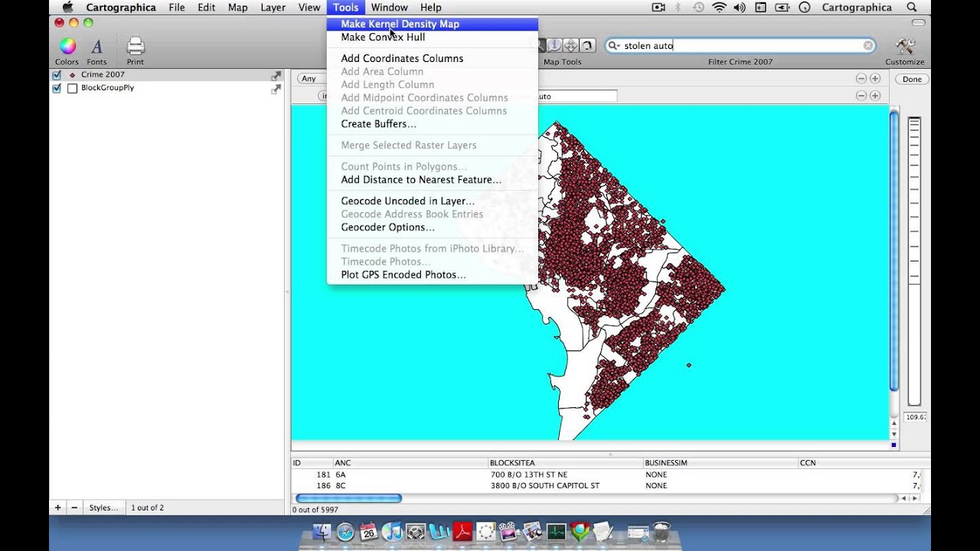The image size is (980, 551).
Task: Sort table by ANC column header
Action: pos(410,463)
